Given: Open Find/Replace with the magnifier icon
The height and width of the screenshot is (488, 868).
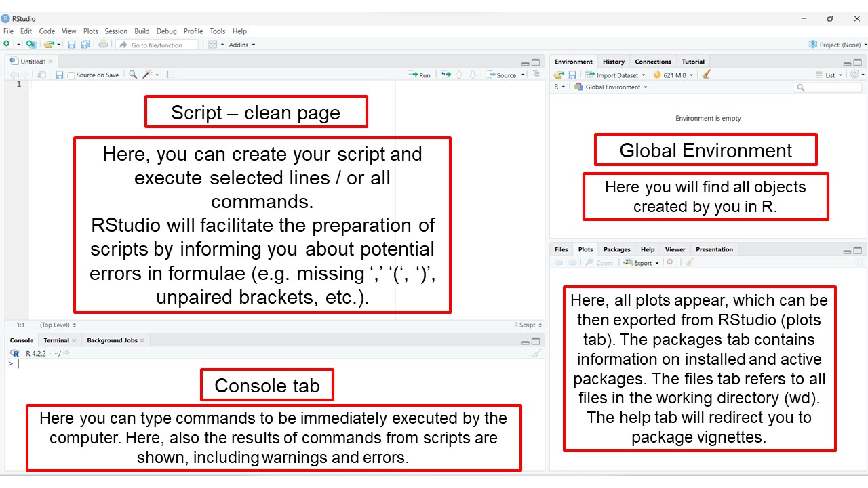Looking at the screenshot, I should point(133,75).
